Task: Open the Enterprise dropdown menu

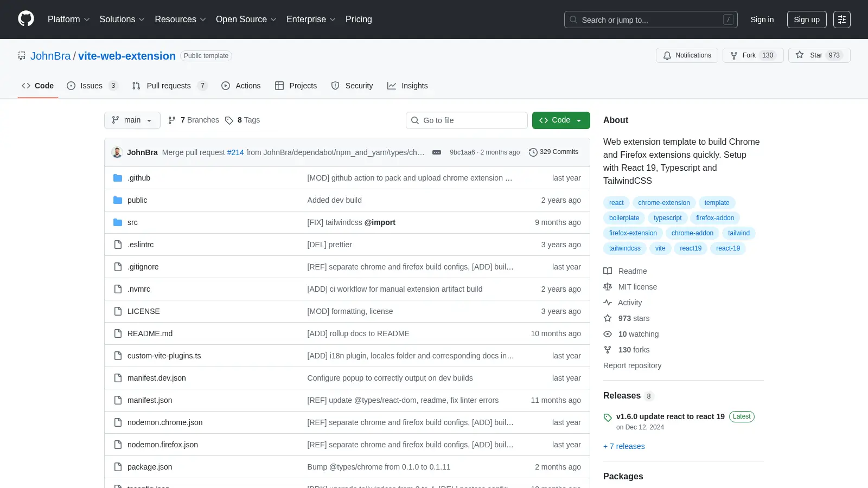Action: coord(311,20)
